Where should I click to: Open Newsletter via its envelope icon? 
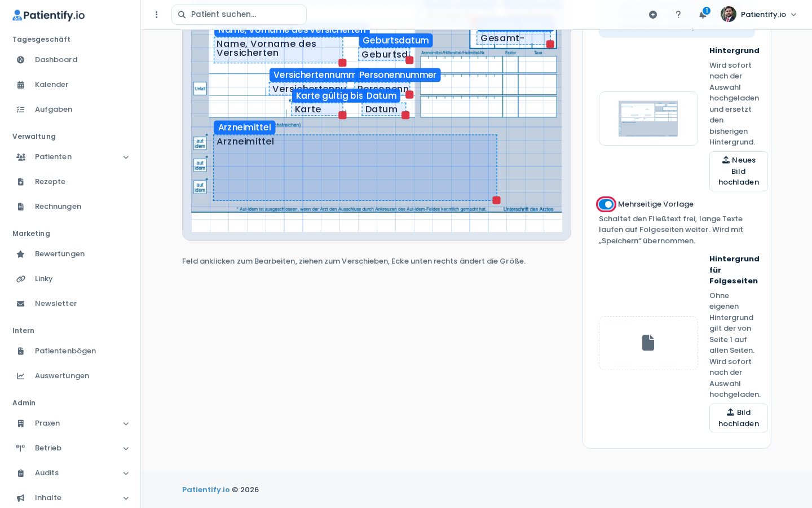(21, 304)
